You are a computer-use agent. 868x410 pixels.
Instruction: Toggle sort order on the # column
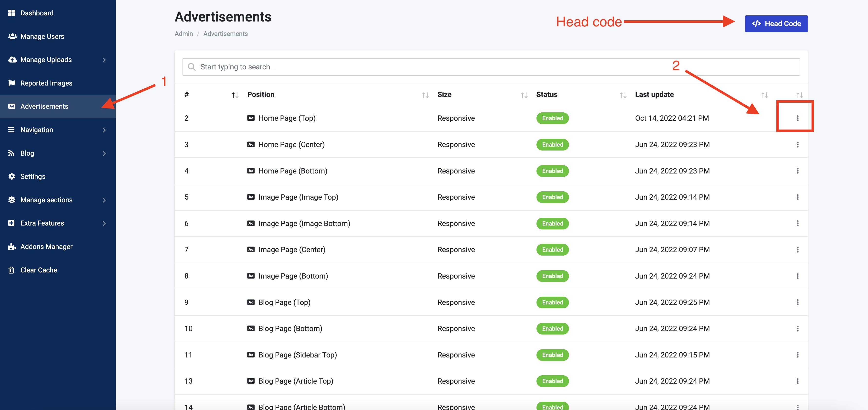pos(235,95)
